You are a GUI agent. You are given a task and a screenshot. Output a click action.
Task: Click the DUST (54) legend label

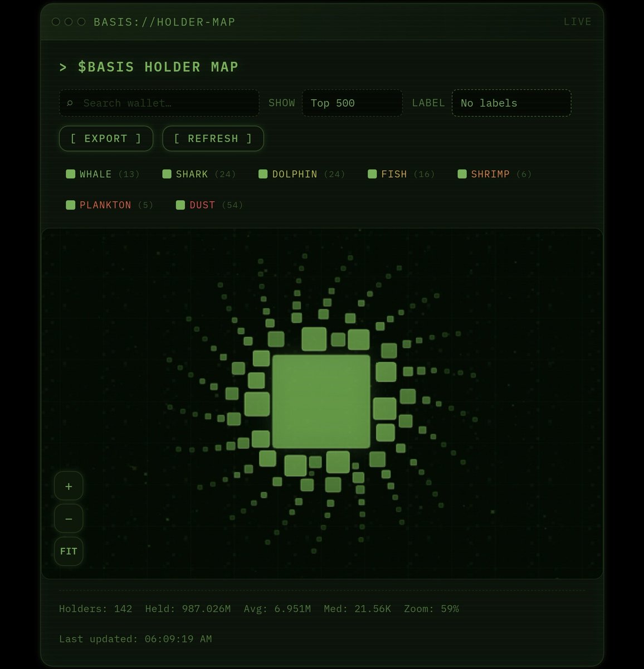tap(216, 205)
